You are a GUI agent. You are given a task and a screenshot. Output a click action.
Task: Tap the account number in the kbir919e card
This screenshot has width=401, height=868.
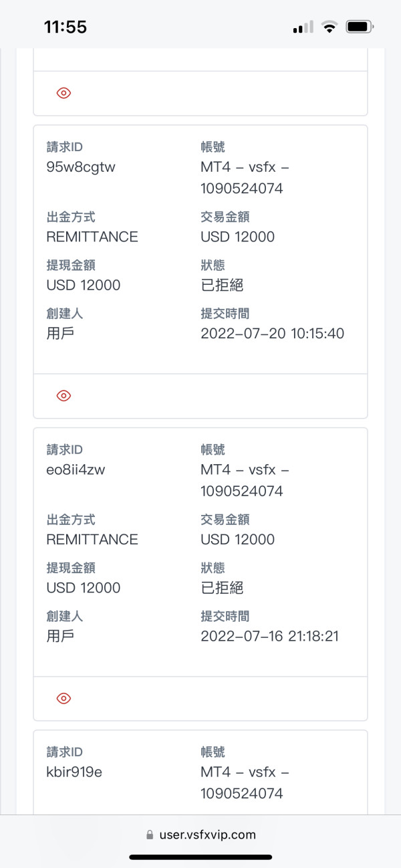(242, 793)
